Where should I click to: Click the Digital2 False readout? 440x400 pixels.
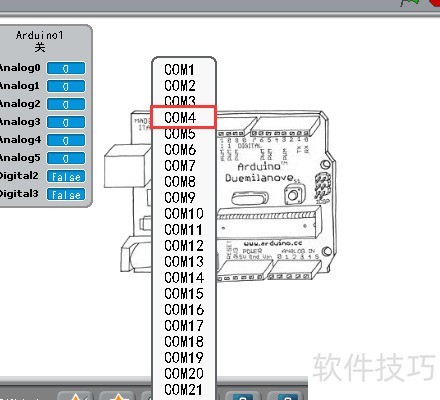66,176
